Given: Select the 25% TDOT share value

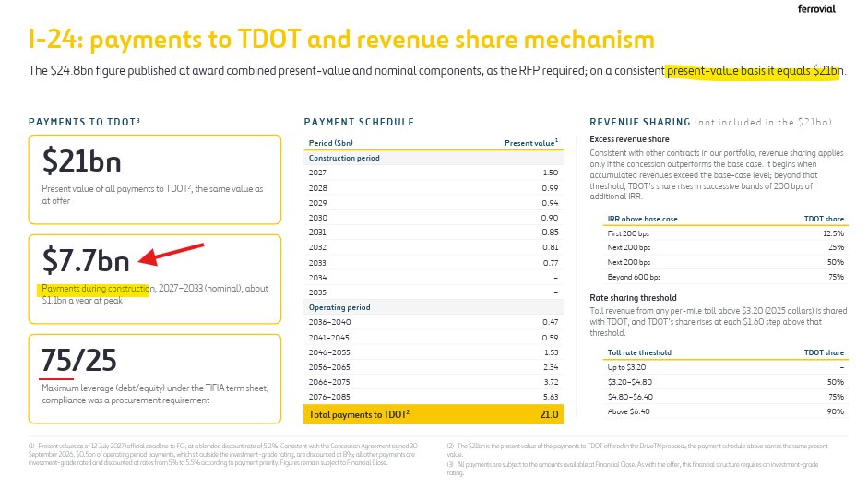Looking at the screenshot, I should (x=837, y=247).
